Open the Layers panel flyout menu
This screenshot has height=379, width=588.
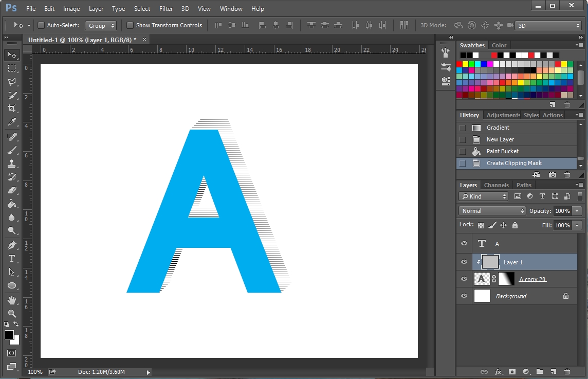(x=579, y=185)
